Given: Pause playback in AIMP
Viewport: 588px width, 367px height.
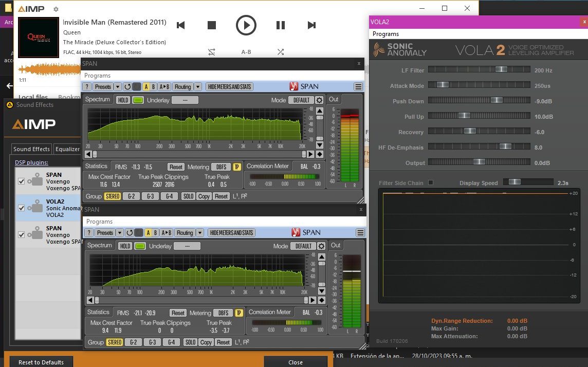Looking at the screenshot, I should point(281,25).
